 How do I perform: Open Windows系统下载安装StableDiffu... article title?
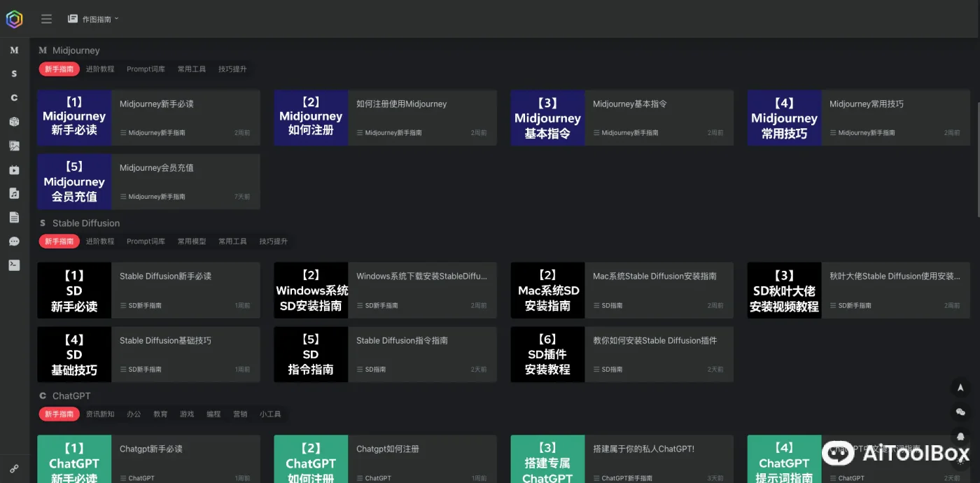point(421,276)
